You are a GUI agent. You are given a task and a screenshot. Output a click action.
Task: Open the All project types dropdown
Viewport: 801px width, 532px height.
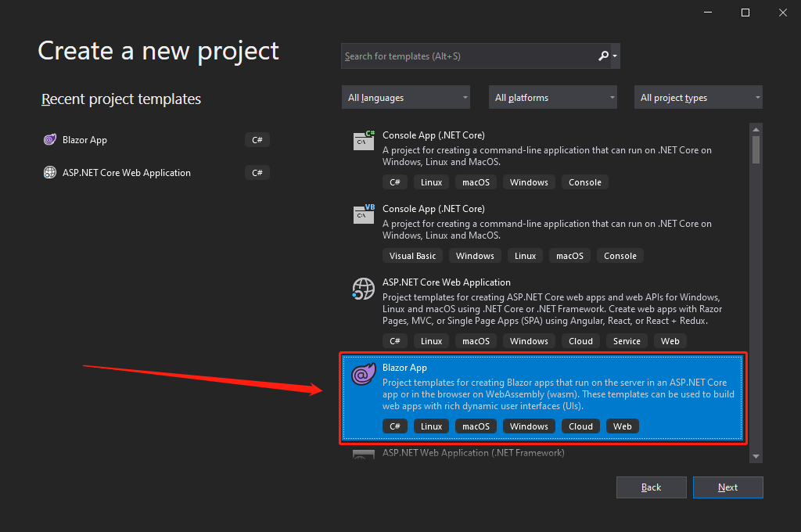click(x=698, y=97)
